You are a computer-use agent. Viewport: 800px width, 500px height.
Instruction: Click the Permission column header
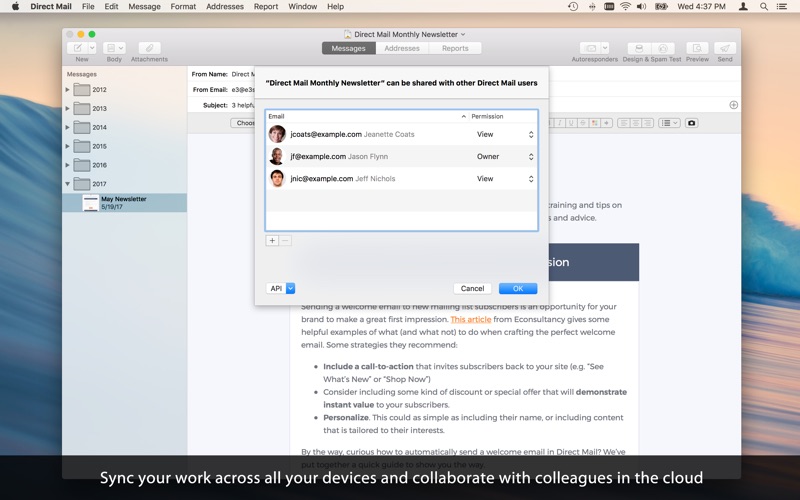click(x=503, y=116)
